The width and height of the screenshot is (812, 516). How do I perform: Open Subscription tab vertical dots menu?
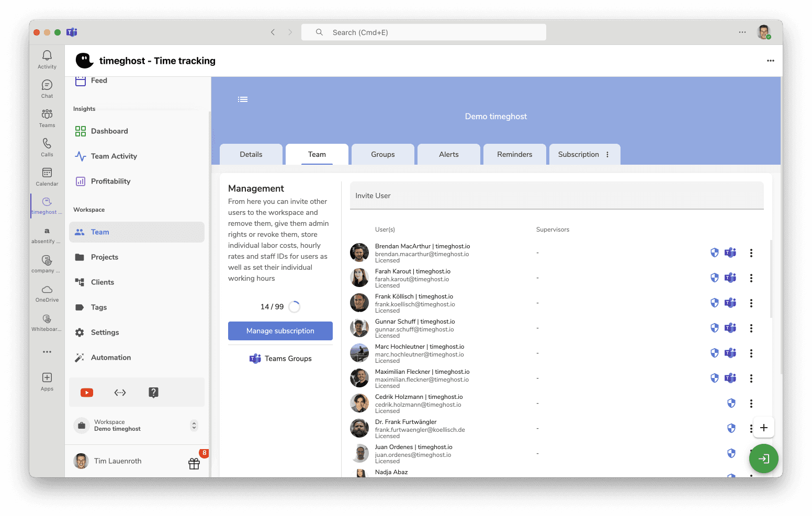pos(607,155)
